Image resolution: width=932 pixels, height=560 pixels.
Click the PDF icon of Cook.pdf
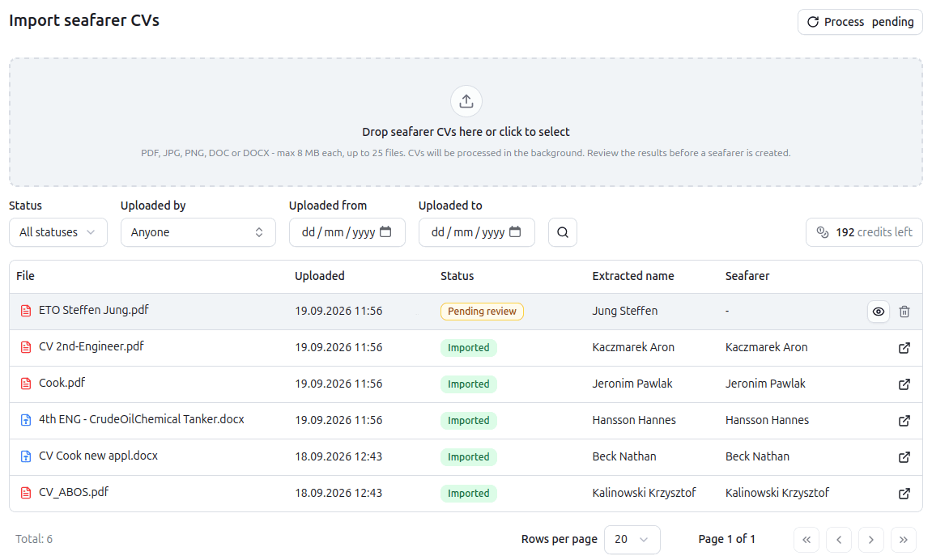click(x=26, y=384)
